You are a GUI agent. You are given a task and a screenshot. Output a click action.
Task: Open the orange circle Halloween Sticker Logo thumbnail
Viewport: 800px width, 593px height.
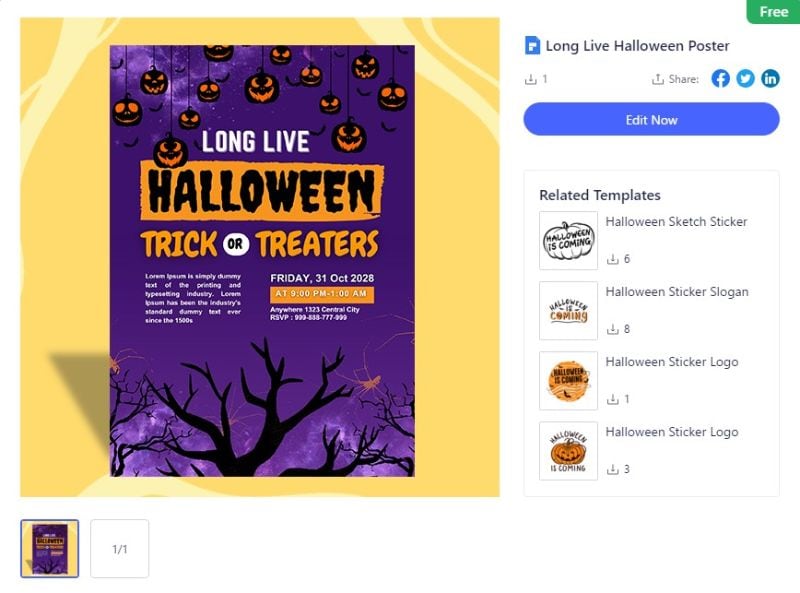point(568,380)
